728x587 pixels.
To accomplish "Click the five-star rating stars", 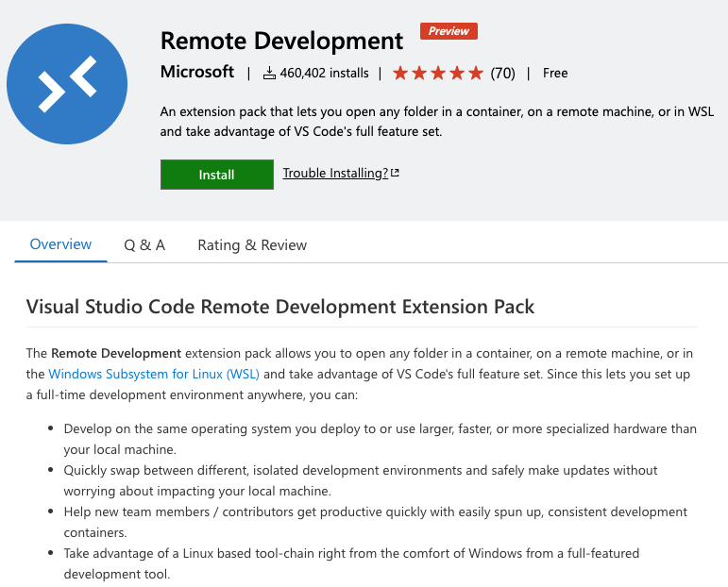I will pyautogui.click(x=438, y=73).
